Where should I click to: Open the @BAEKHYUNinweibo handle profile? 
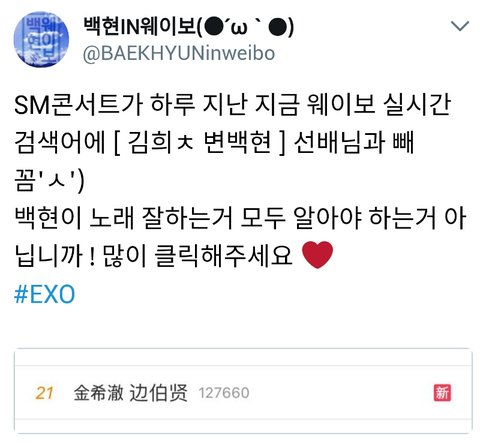point(179,53)
